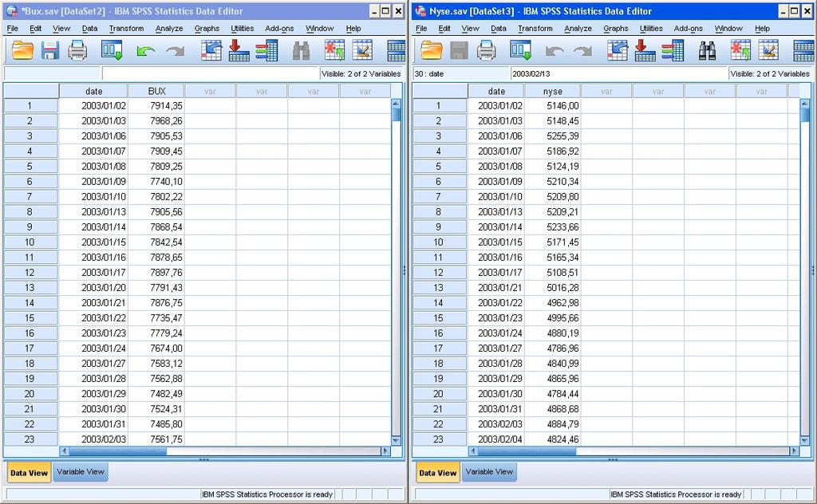
Task: Redo the action in Bux window
Action: pos(175,50)
